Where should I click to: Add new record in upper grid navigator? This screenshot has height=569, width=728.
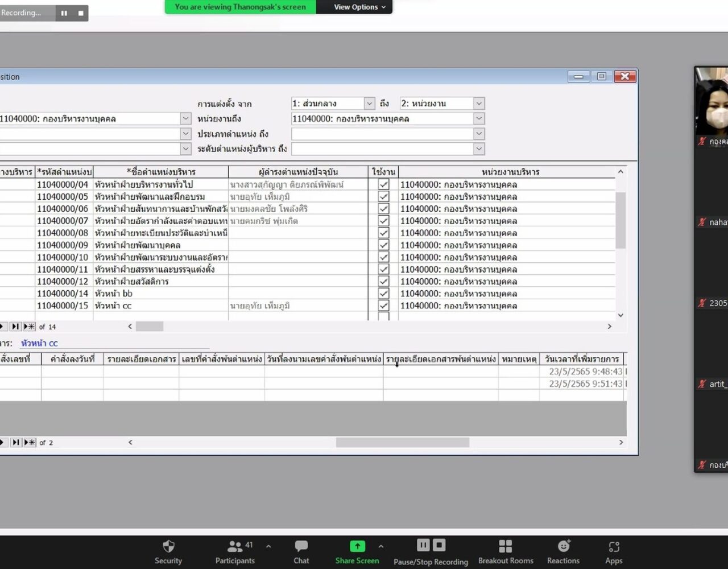click(x=29, y=327)
